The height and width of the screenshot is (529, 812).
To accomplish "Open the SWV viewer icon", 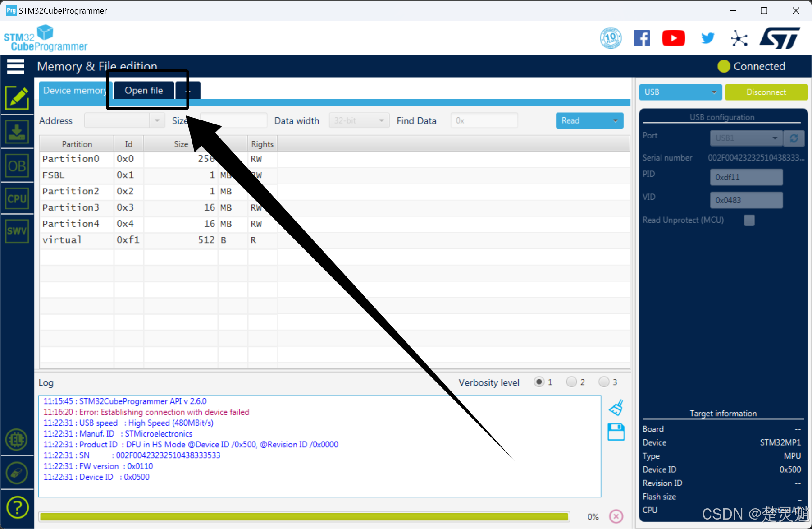I will [17, 231].
